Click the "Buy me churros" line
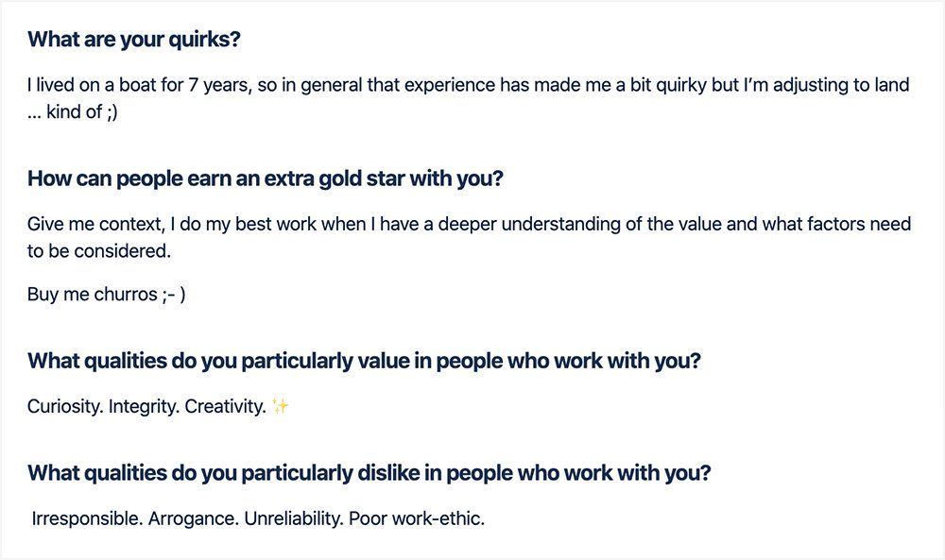The width and height of the screenshot is (945, 560). [x=107, y=295]
